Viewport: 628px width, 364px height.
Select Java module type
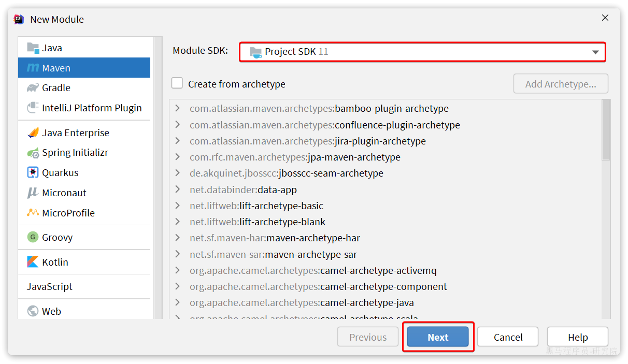(x=84, y=48)
